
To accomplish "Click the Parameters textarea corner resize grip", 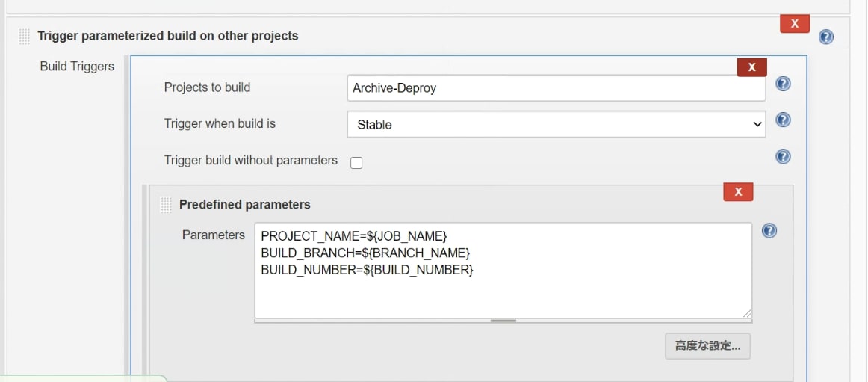I will pos(746,313).
